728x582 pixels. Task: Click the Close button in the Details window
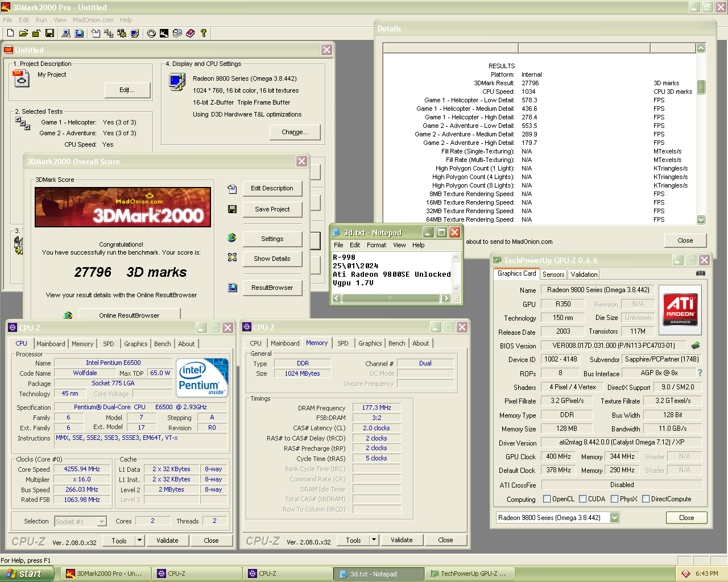point(685,240)
